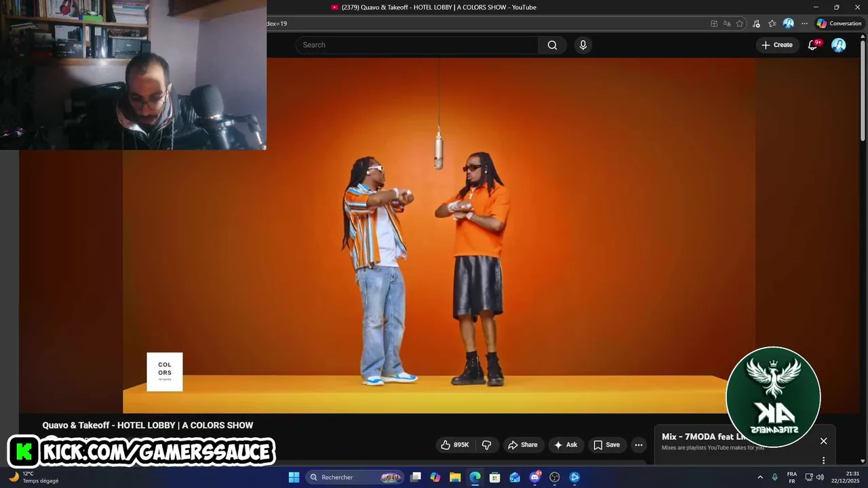Open the YouTube account avatar menu
Viewport: 868px width, 488px height.
tap(839, 45)
